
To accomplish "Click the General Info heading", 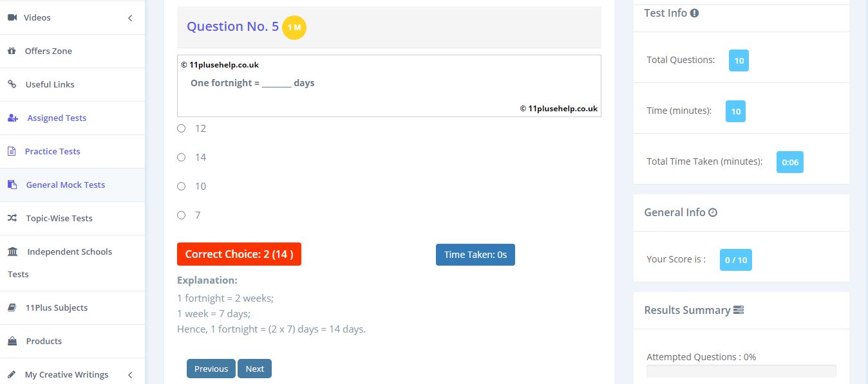I will 675,212.
